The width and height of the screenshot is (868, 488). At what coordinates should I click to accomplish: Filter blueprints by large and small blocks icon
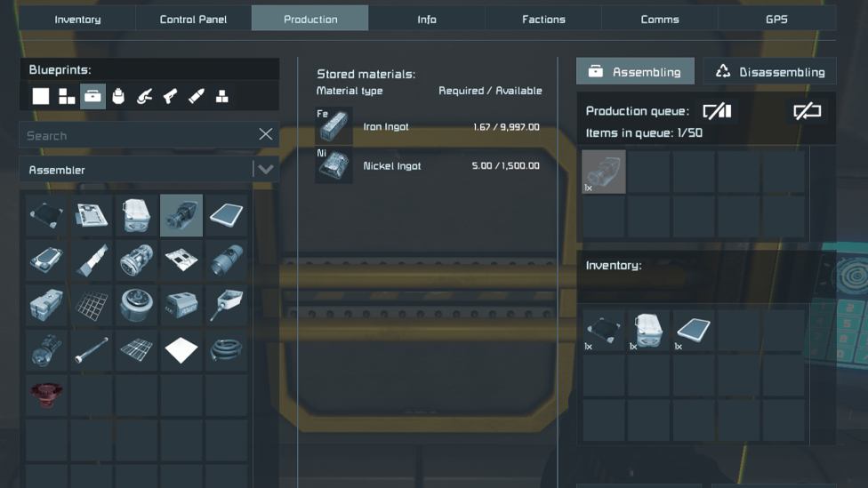pos(67,96)
